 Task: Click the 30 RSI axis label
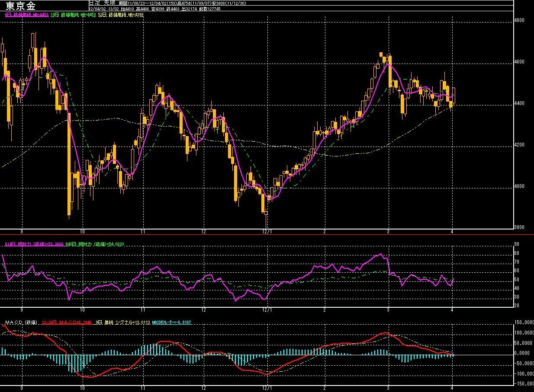tap(516, 297)
